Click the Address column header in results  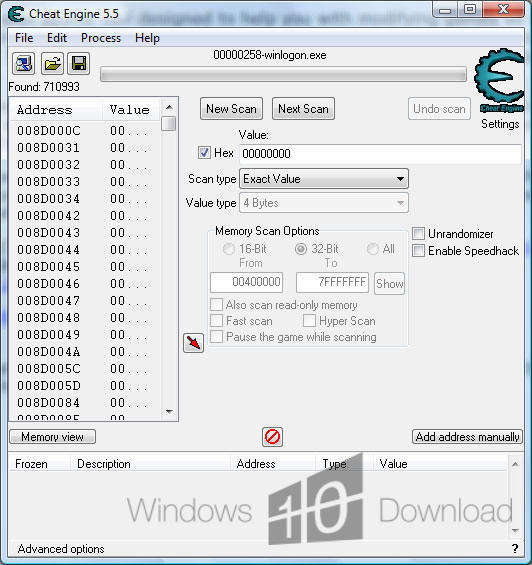click(56, 110)
